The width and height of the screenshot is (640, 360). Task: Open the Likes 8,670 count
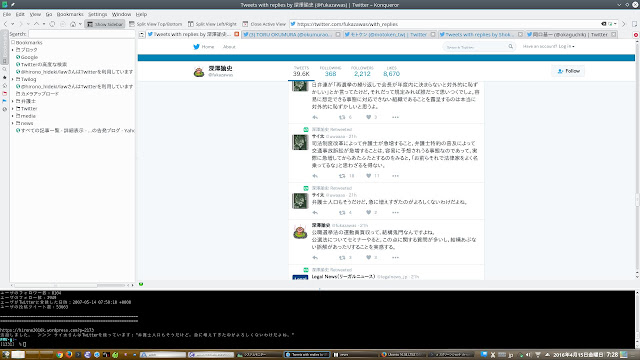[391, 71]
